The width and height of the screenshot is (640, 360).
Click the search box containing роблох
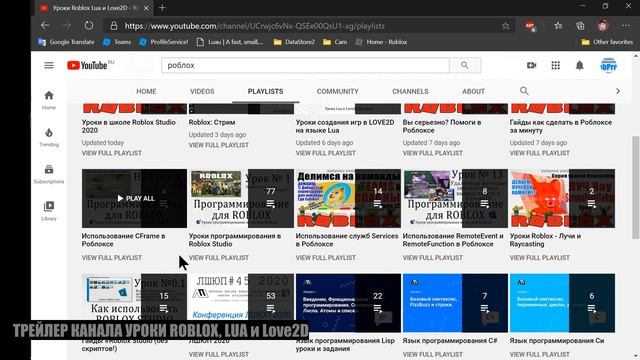(x=305, y=65)
